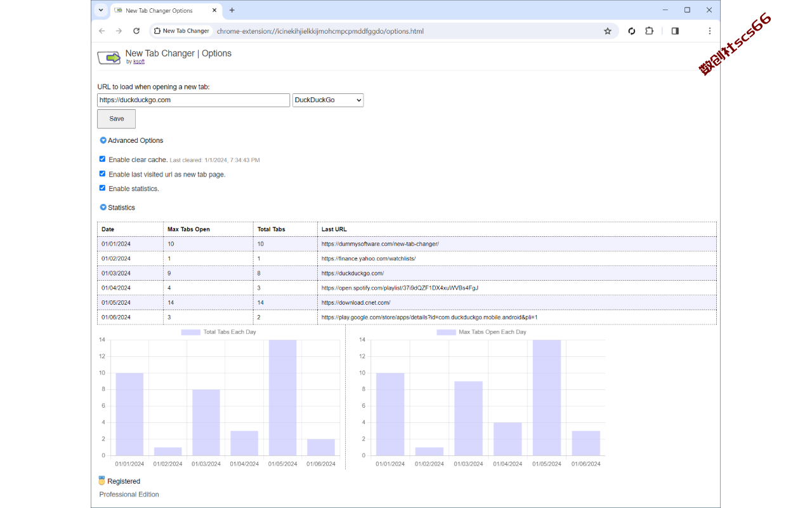
Task: Minimize the Chrome window
Action: coord(665,10)
